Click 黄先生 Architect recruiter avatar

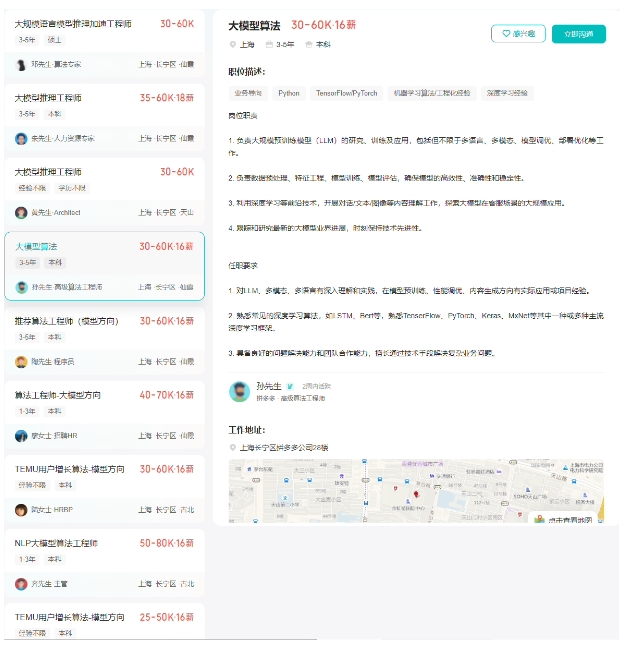(x=21, y=212)
